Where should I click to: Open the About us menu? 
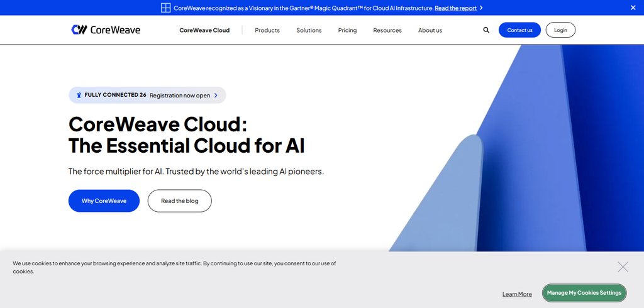[x=430, y=30]
